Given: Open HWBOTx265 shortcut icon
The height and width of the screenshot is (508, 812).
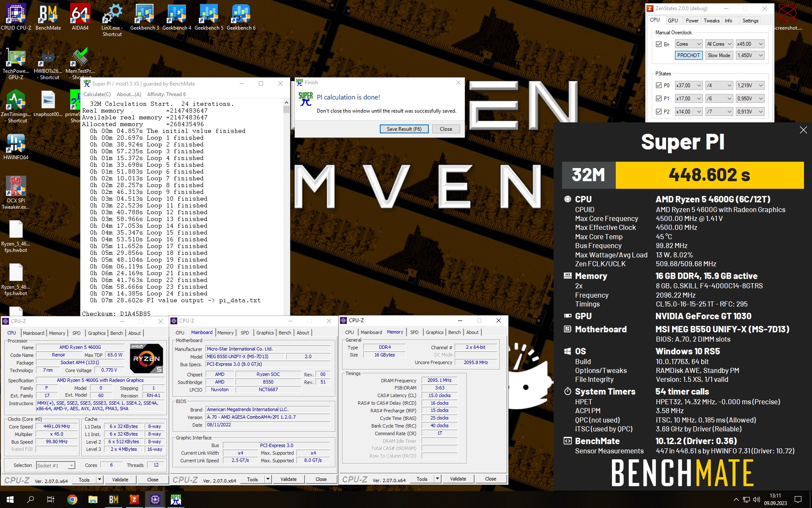Looking at the screenshot, I should pyautogui.click(x=48, y=64).
